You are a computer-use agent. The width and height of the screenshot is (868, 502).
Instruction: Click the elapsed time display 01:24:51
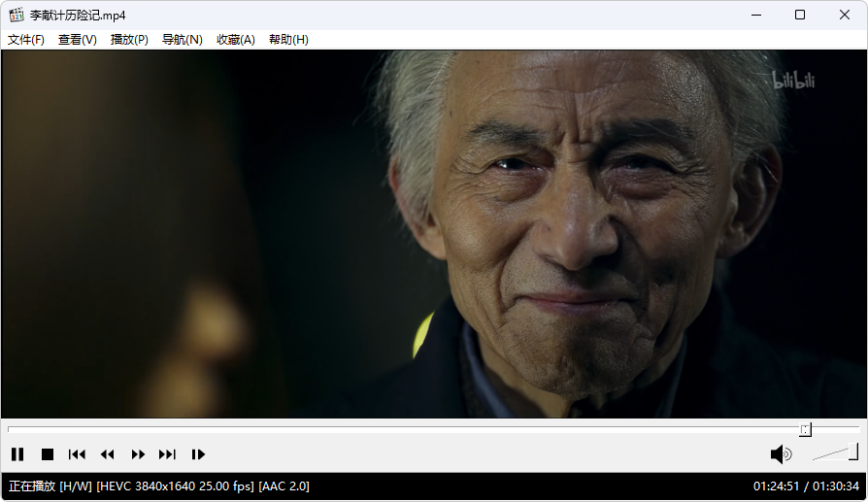pyautogui.click(x=776, y=486)
